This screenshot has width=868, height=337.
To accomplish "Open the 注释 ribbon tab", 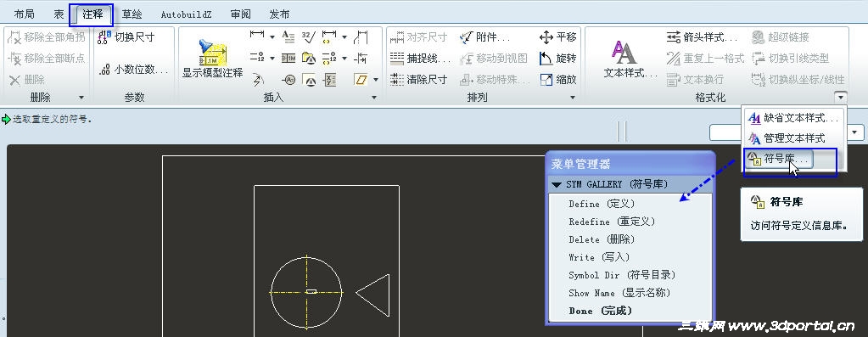I will [92, 14].
